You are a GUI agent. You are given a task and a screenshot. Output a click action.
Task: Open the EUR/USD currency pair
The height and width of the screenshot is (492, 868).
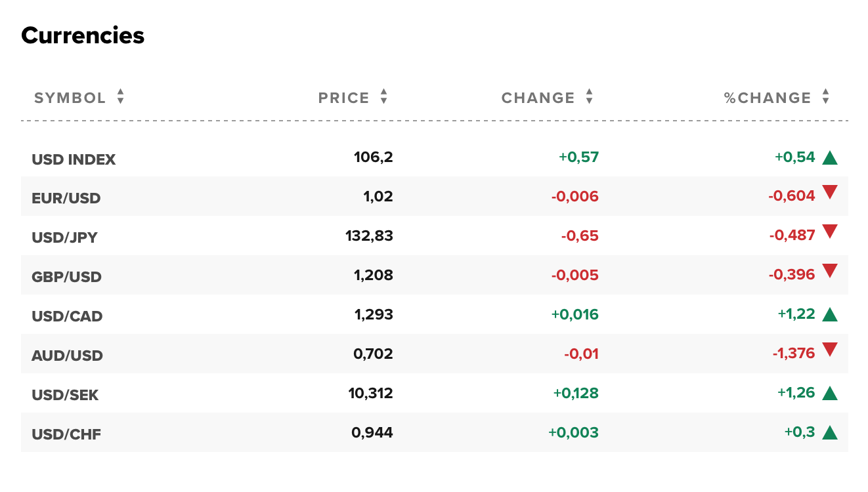(66, 198)
